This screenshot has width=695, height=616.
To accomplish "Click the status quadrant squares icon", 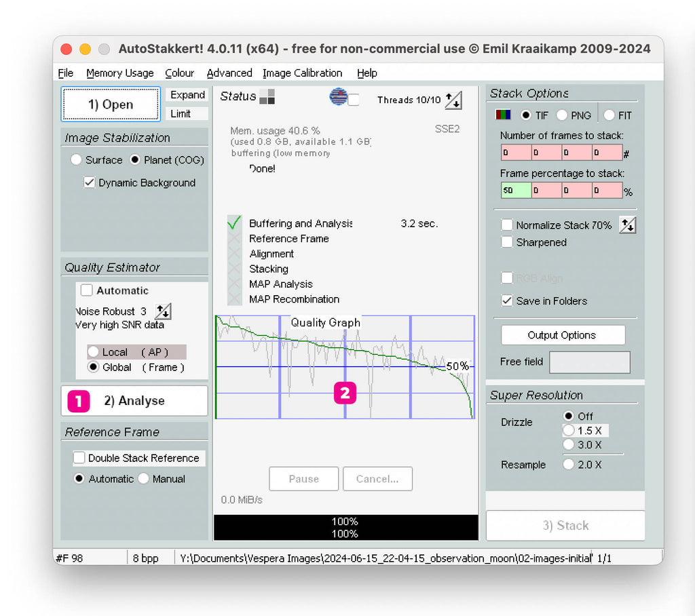I will (267, 96).
